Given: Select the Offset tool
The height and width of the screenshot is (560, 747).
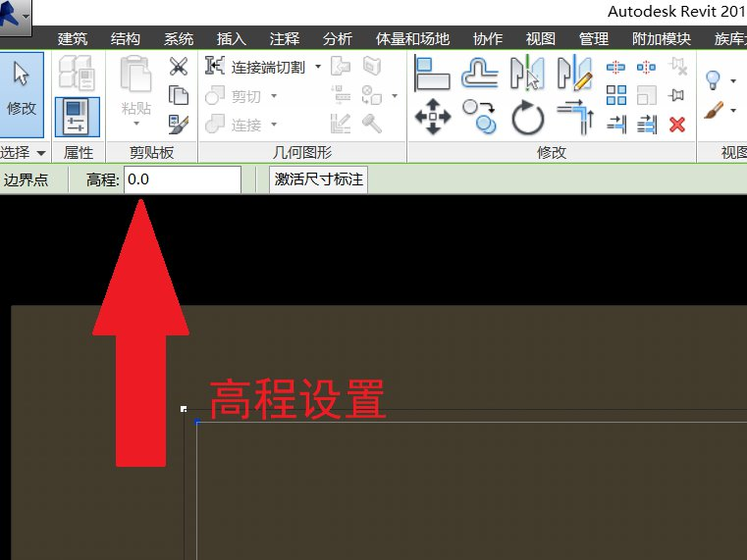Looking at the screenshot, I should point(480,74).
